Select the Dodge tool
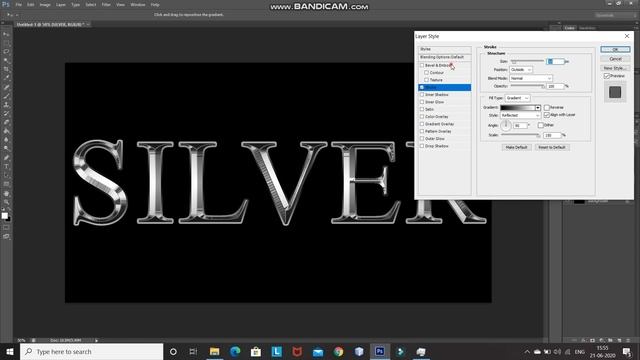640x360 pixels. [x=6, y=149]
